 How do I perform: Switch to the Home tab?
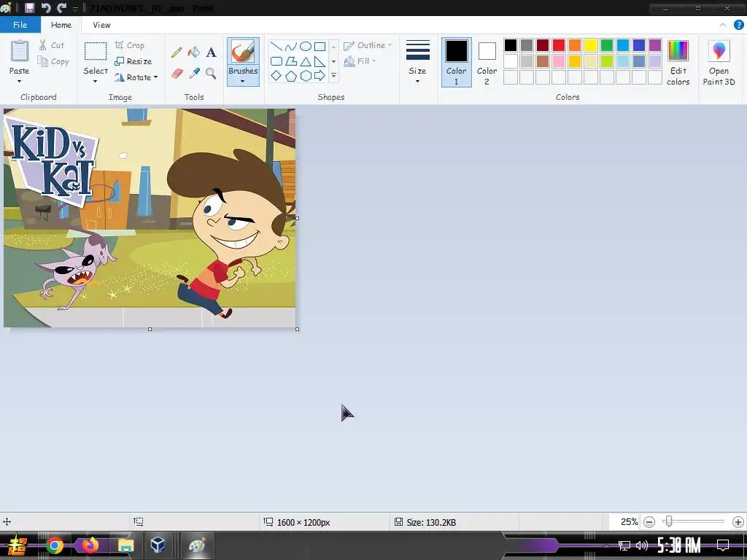click(61, 25)
